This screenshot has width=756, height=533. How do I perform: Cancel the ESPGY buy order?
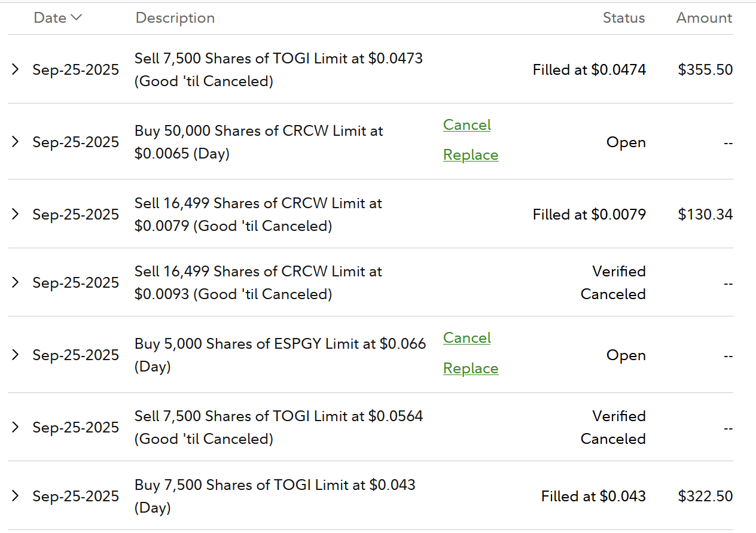pos(467,338)
